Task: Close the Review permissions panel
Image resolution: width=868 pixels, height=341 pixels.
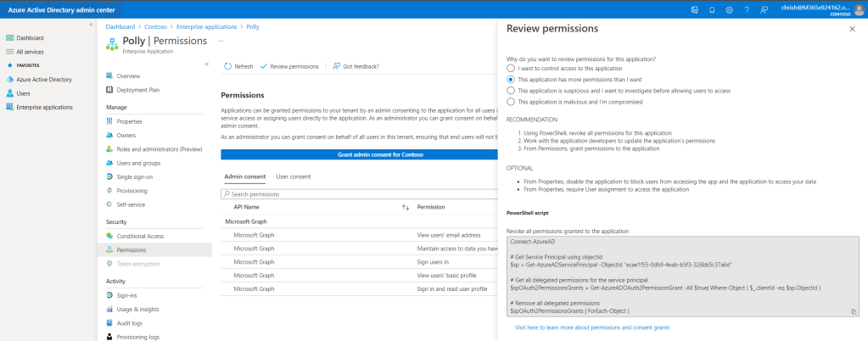Action: (x=852, y=29)
